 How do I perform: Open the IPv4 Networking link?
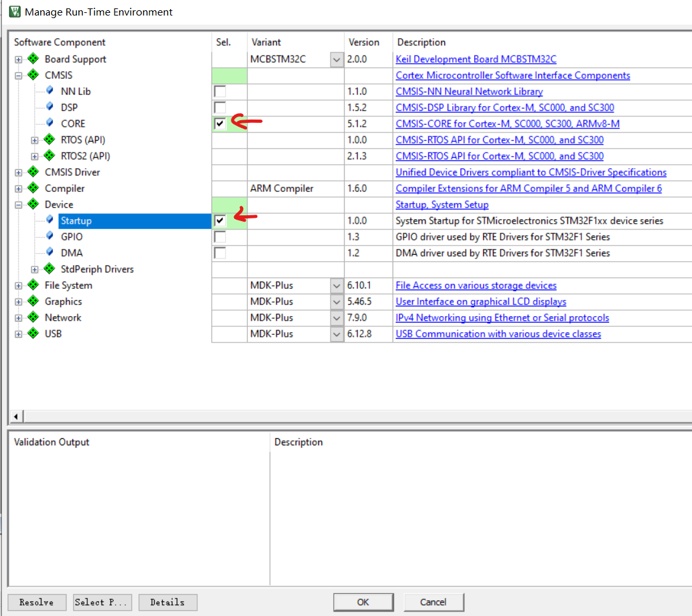coord(503,317)
